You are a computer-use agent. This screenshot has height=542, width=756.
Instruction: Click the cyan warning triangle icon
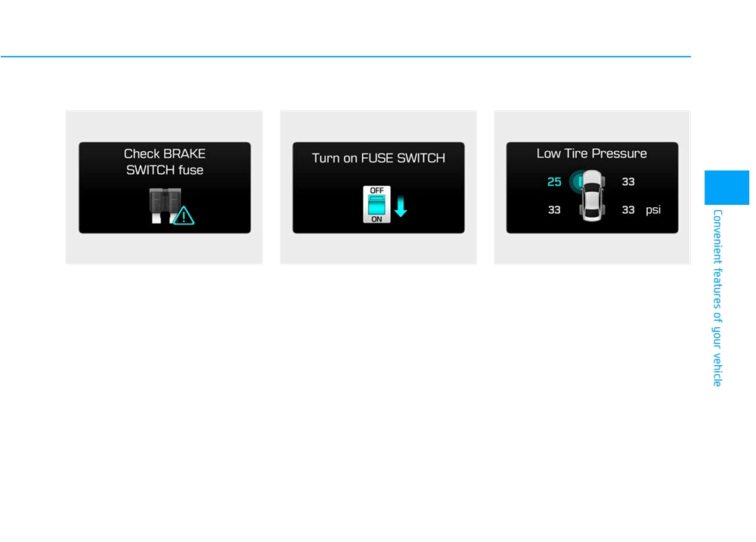pyautogui.click(x=184, y=215)
